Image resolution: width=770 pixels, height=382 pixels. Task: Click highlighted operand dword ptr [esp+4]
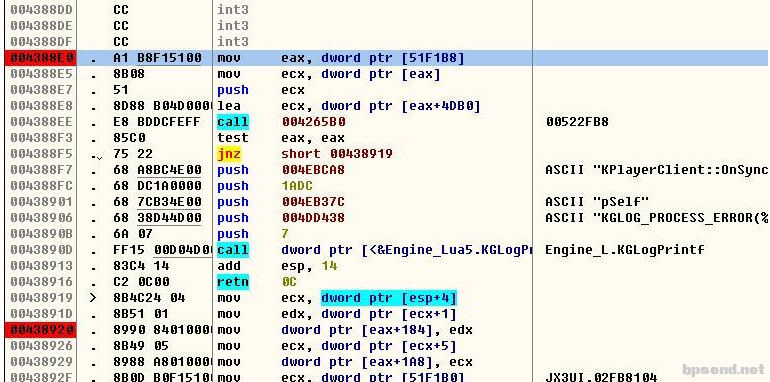(389, 298)
